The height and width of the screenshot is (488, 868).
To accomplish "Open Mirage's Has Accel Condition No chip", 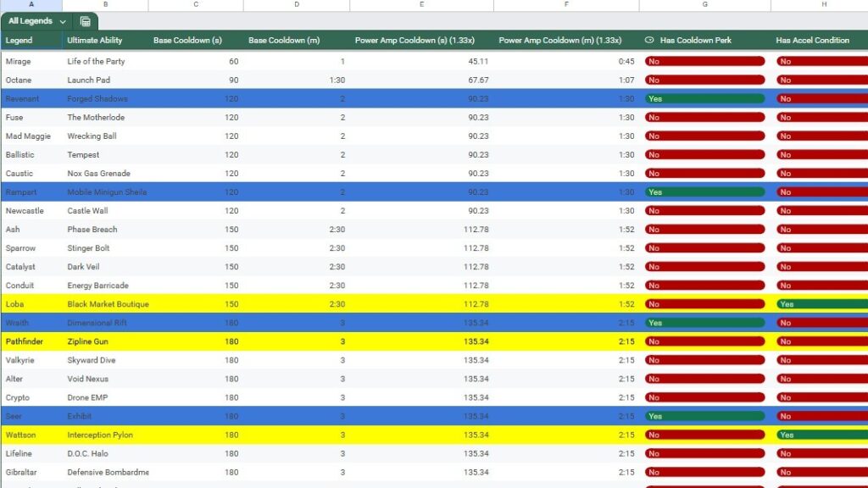I will [x=822, y=61].
